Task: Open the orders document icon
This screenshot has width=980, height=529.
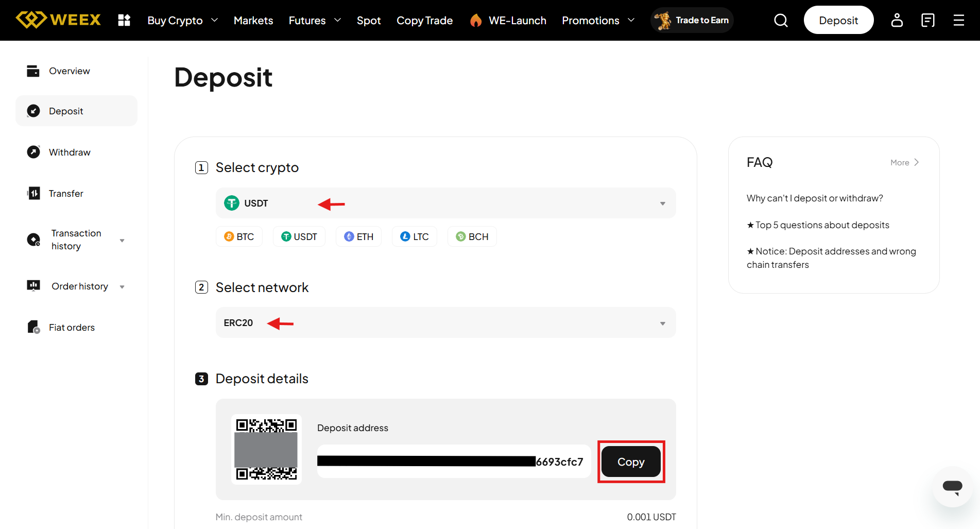Action: pos(927,20)
